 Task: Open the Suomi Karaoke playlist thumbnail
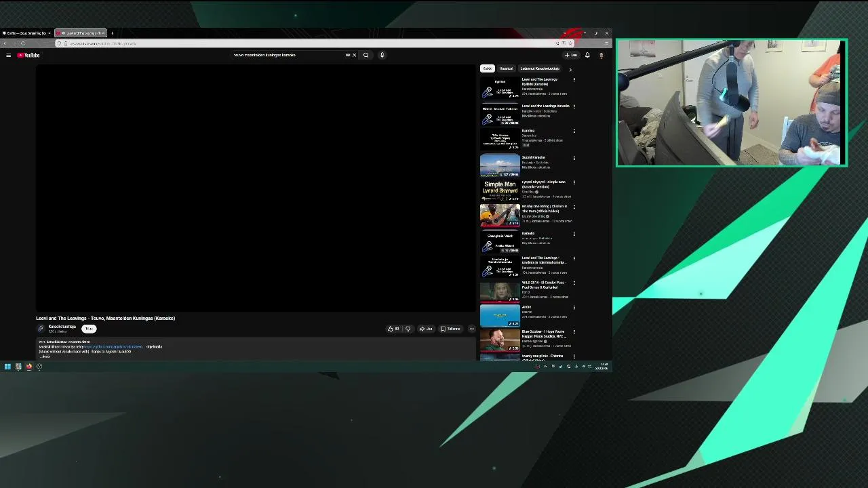click(x=500, y=166)
